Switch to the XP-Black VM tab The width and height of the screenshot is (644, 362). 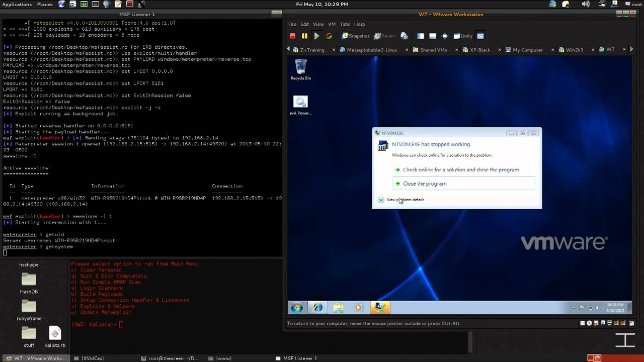click(x=476, y=50)
